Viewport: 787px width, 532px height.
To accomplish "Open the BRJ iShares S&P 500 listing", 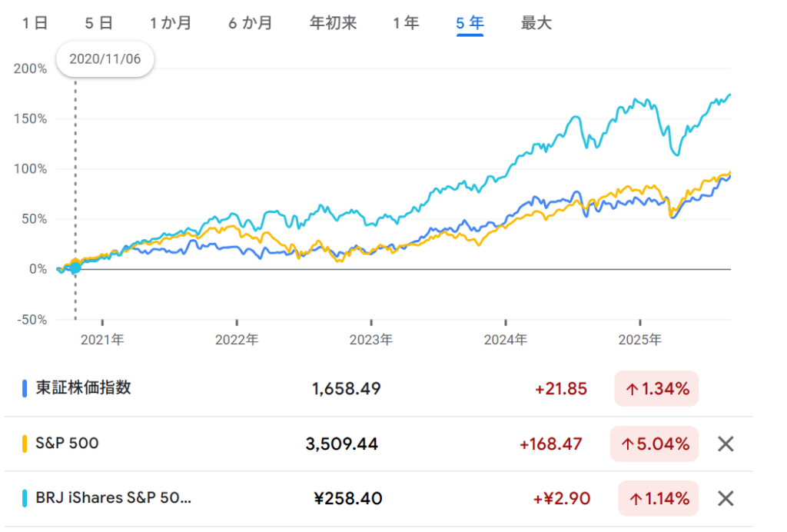I will click(113, 498).
